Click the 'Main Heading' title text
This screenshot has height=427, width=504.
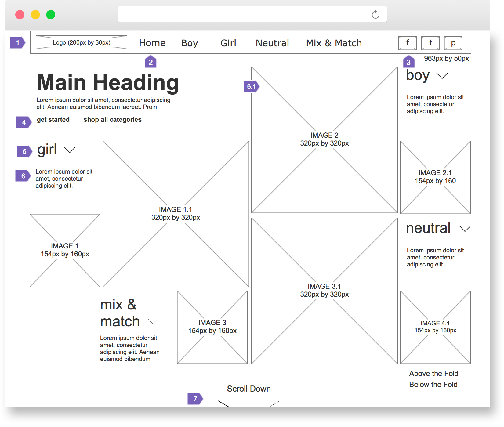[108, 83]
